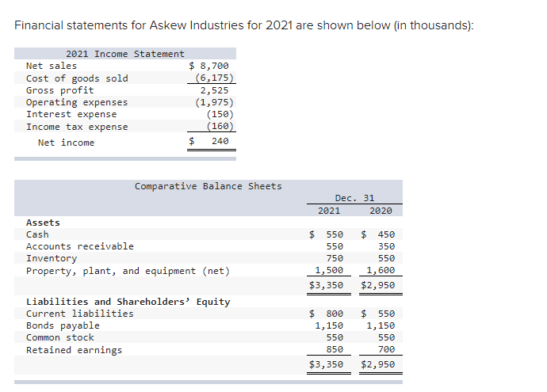This screenshot has height=392, width=547.
Task: Select 2021 common stock value 550
Action: point(335,337)
